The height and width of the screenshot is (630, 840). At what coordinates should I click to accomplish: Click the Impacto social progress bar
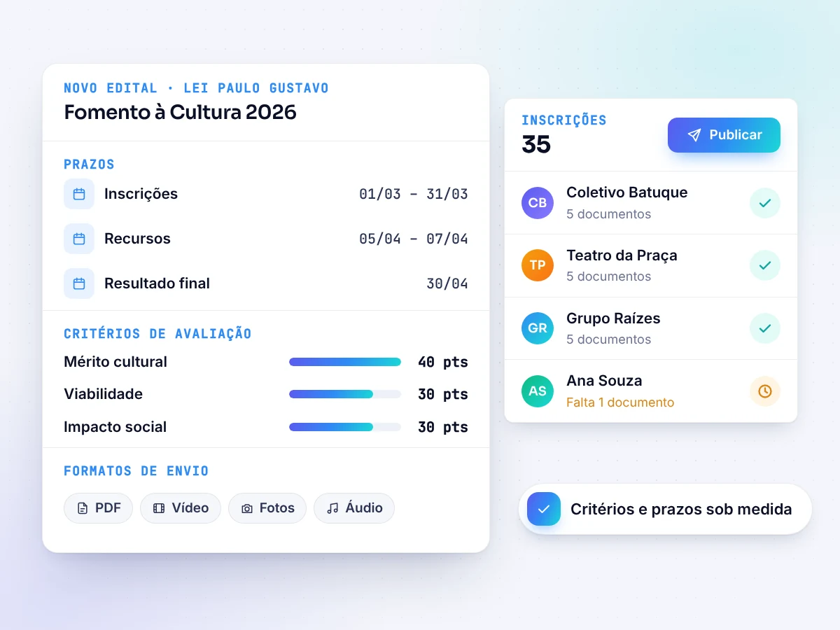[x=345, y=427]
